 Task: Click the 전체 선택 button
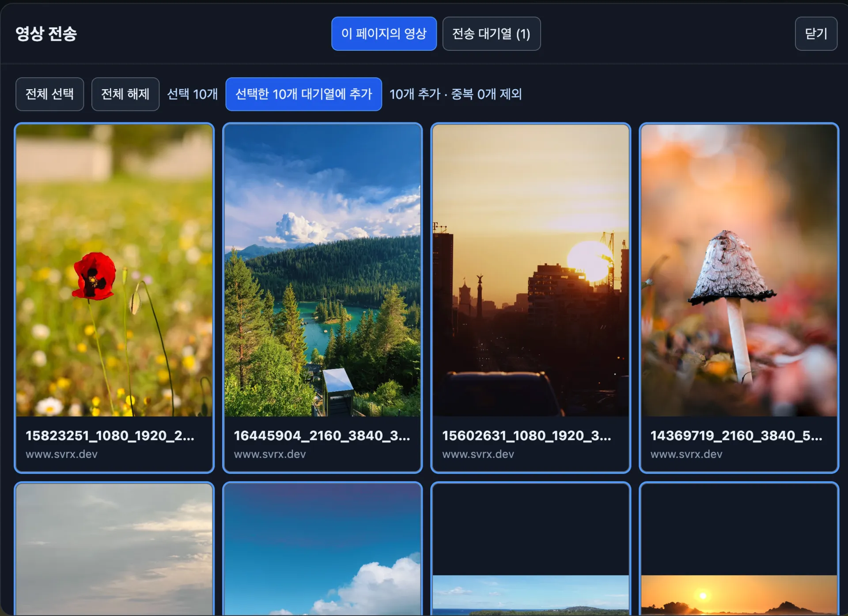coord(49,94)
